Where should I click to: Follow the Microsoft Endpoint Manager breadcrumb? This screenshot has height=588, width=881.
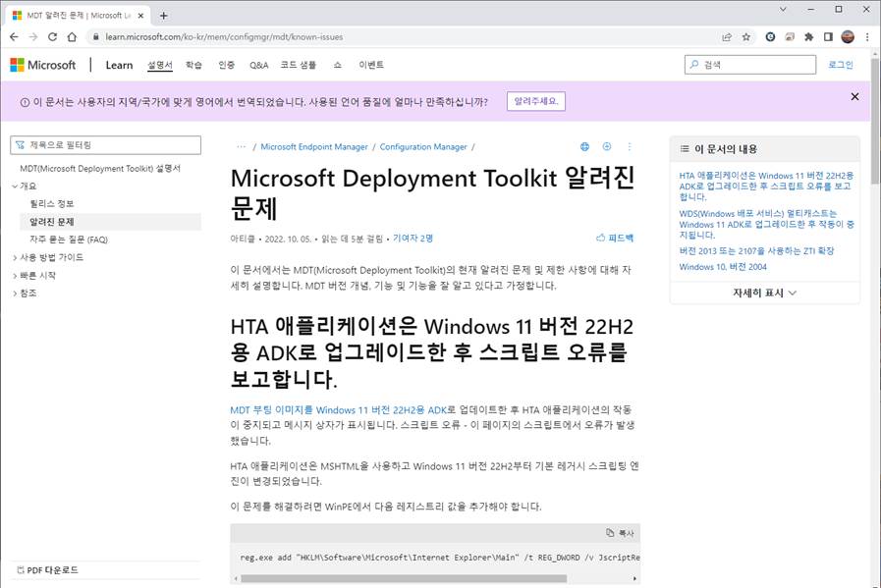click(x=314, y=146)
